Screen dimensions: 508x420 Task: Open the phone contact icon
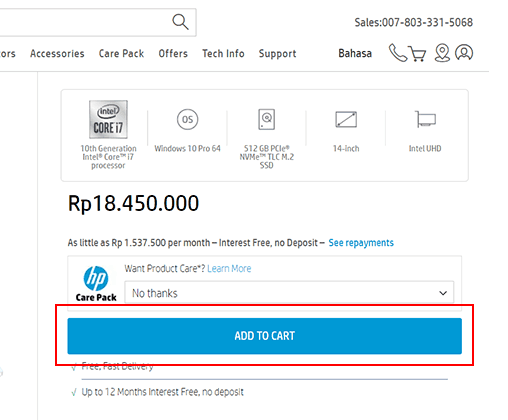pyautogui.click(x=398, y=53)
